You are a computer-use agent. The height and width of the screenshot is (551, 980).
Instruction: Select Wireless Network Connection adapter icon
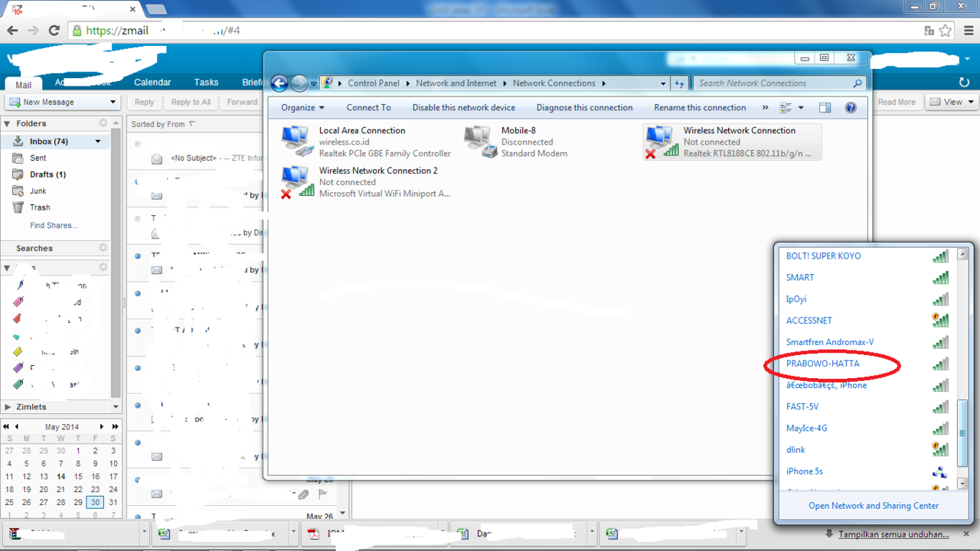[x=662, y=142]
